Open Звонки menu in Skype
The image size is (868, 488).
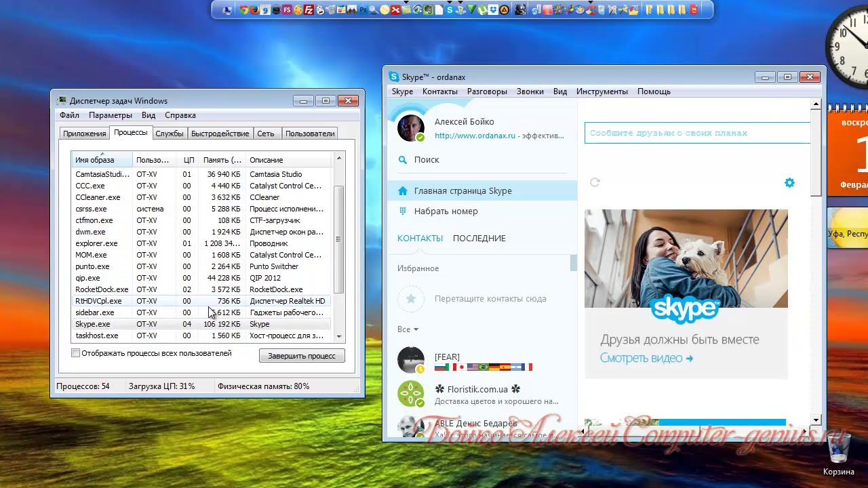click(530, 91)
